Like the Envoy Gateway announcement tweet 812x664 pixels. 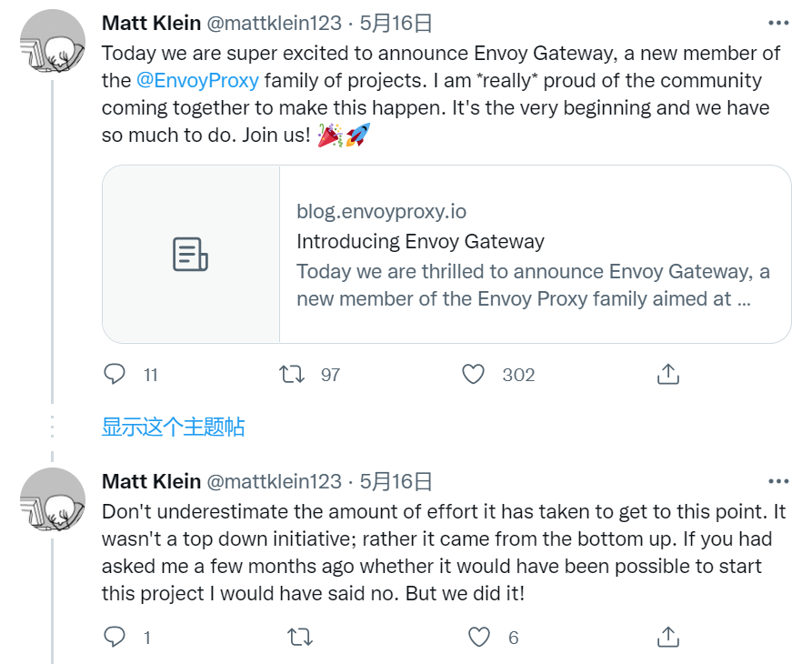(474, 374)
